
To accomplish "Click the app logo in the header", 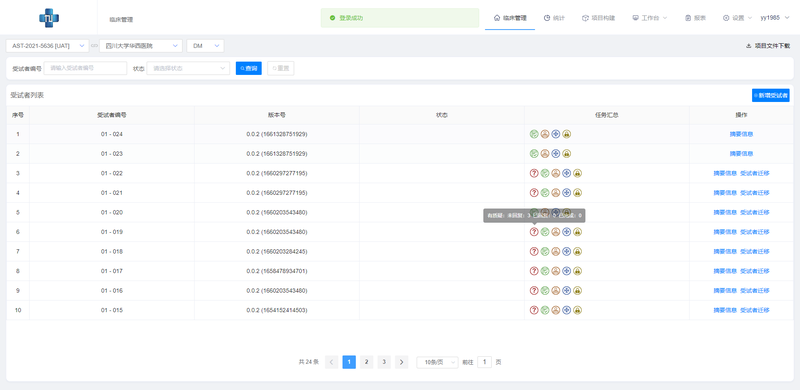I will coord(49,18).
